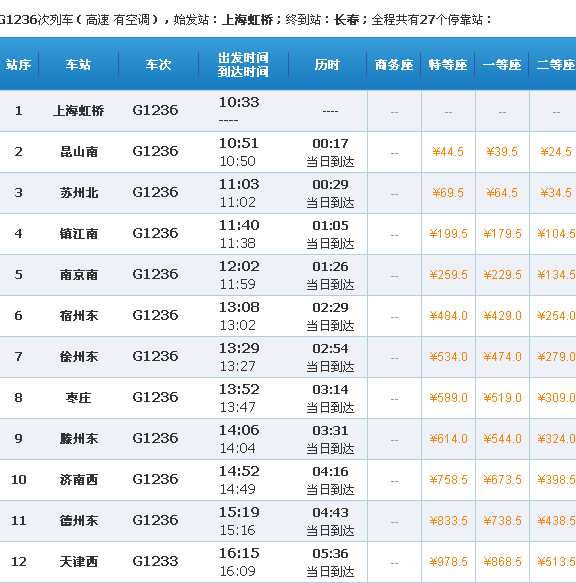This screenshot has width=576, height=583.
Task: Click price ¥484.0 for 宿州东
Action: click(x=448, y=316)
